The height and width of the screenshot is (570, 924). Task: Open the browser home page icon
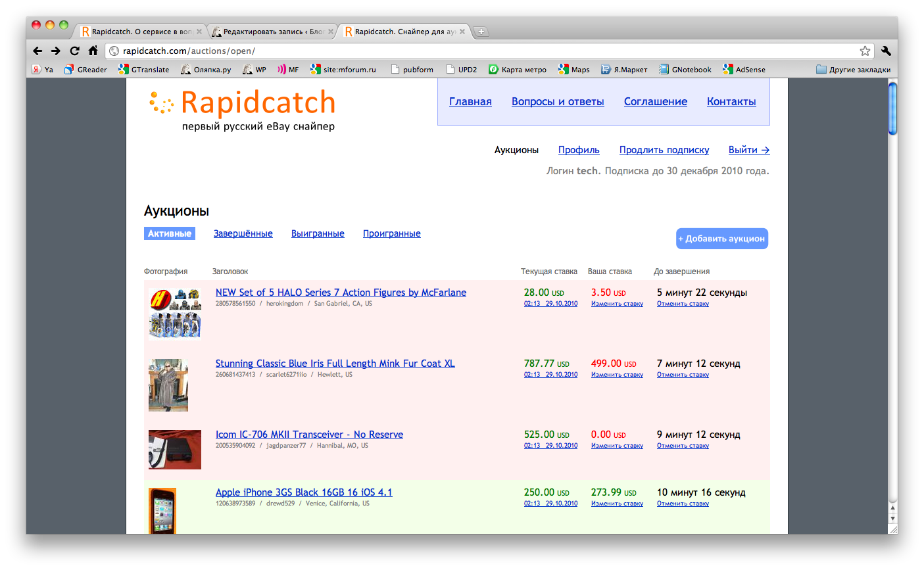(x=93, y=51)
